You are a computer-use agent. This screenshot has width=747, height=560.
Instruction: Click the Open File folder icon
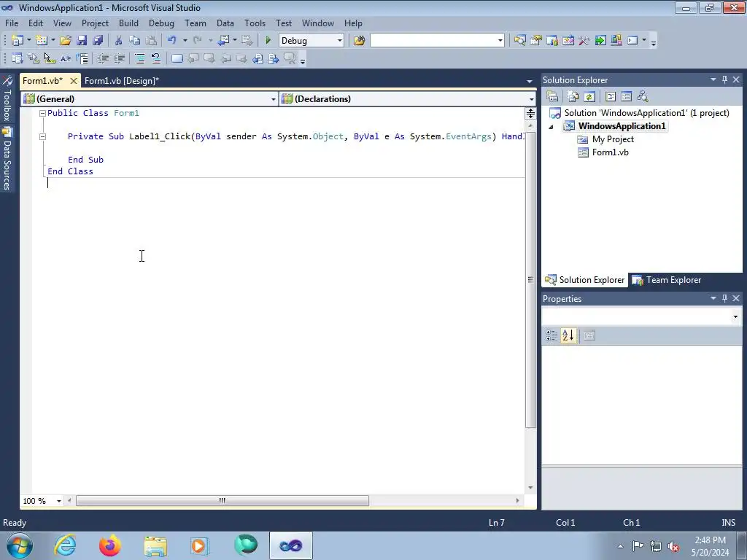coord(65,41)
